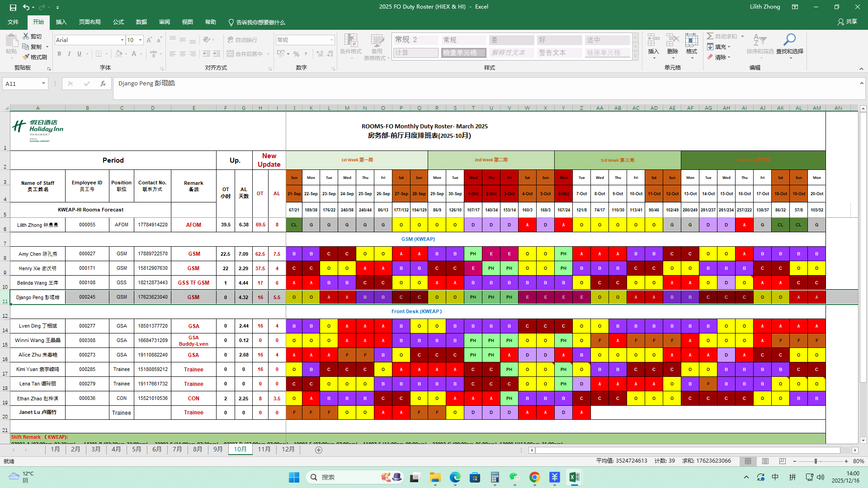Switch to Page Break Preview in status bar
The width and height of the screenshot is (868, 488).
782,461
